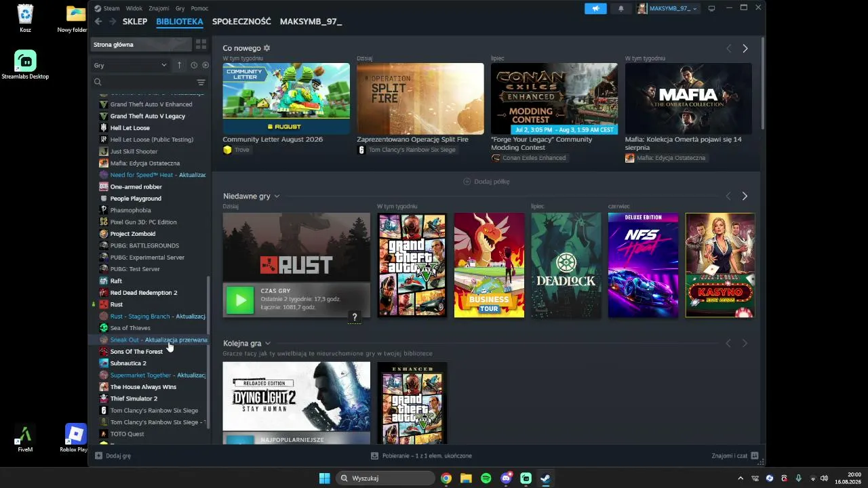The image size is (868, 488).
Task: Select Sea of Thieves in library
Action: coord(130,328)
